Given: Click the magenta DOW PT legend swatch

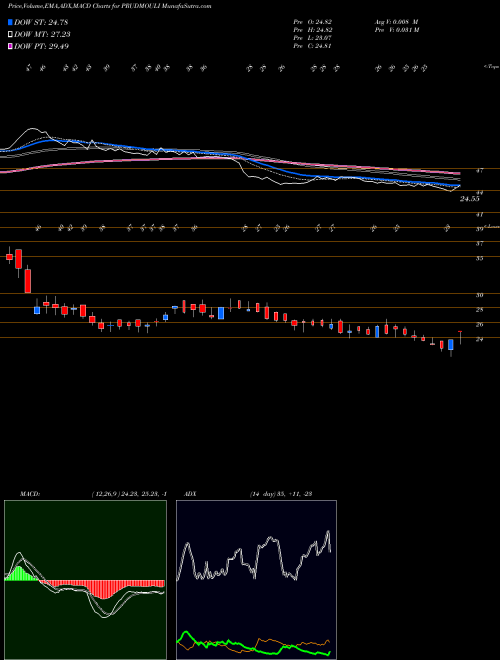Looking at the screenshot, I should (11, 46).
